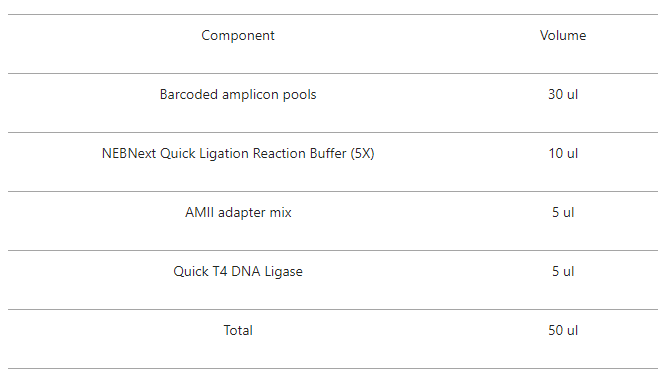
Task: Select the AMII adapter mix cell
Action: [238, 212]
